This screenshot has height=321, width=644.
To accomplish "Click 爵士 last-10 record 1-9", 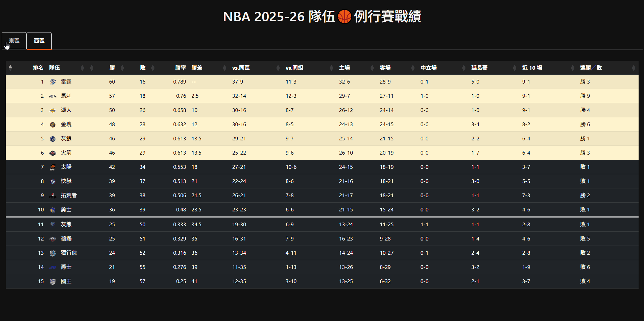I will pos(526,267).
